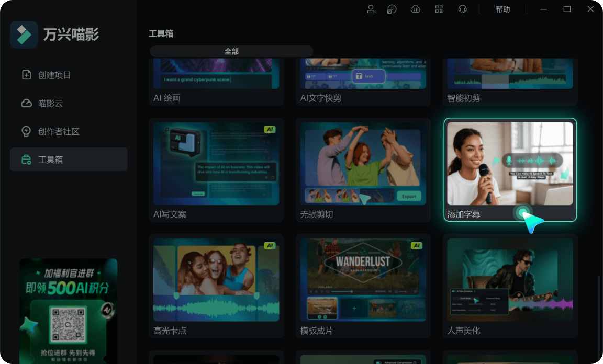Screen dimensions: 603x364
Task: Click the 工具箱 heading text
Action: pyautogui.click(x=161, y=33)
